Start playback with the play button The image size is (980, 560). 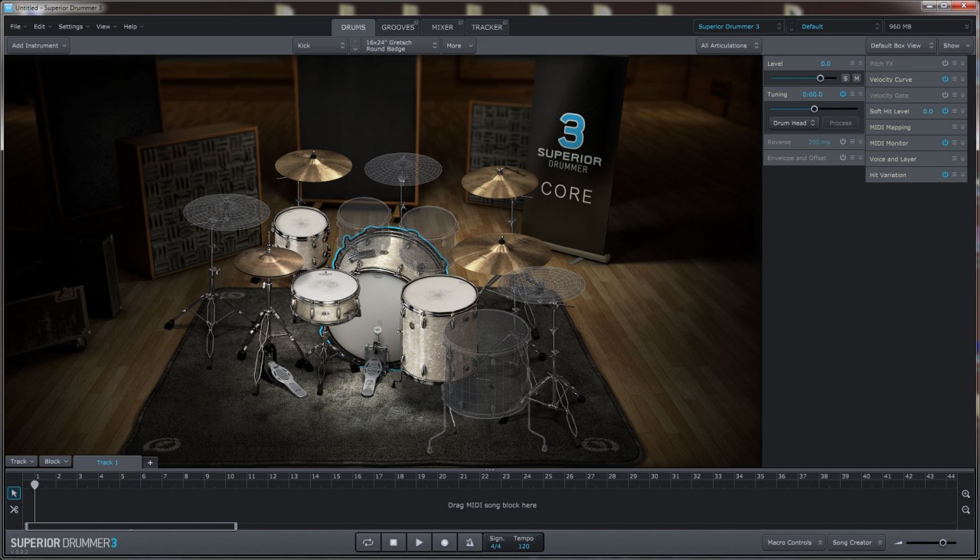419,542
